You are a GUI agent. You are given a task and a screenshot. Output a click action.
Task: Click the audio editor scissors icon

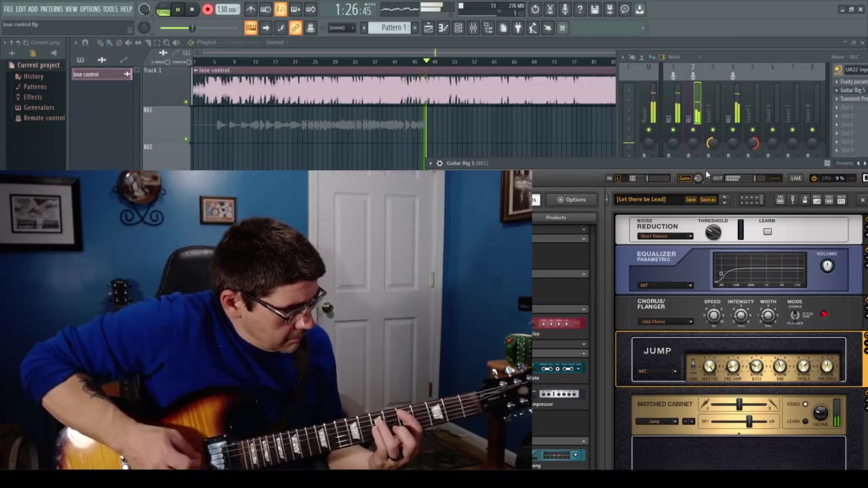point(550,9)
